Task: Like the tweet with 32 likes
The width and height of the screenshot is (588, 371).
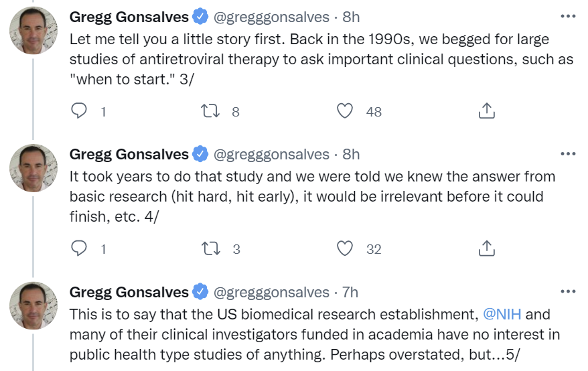Action: coord(345,248)
